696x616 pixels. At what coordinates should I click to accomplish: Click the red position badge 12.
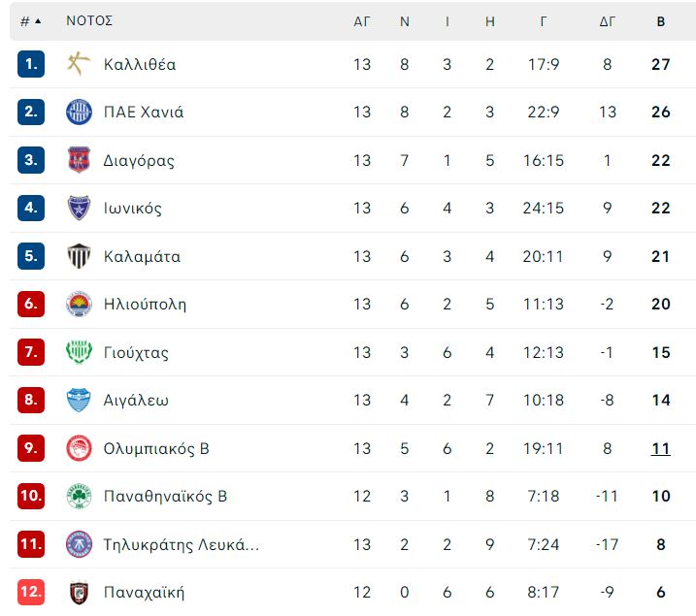pyautogui.click(x=31, y=592)
